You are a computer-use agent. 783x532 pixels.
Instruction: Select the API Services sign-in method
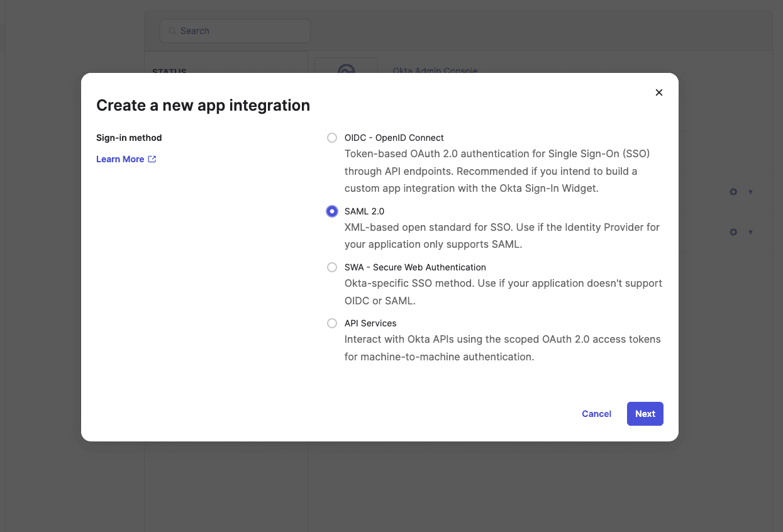tap(331, 323)
